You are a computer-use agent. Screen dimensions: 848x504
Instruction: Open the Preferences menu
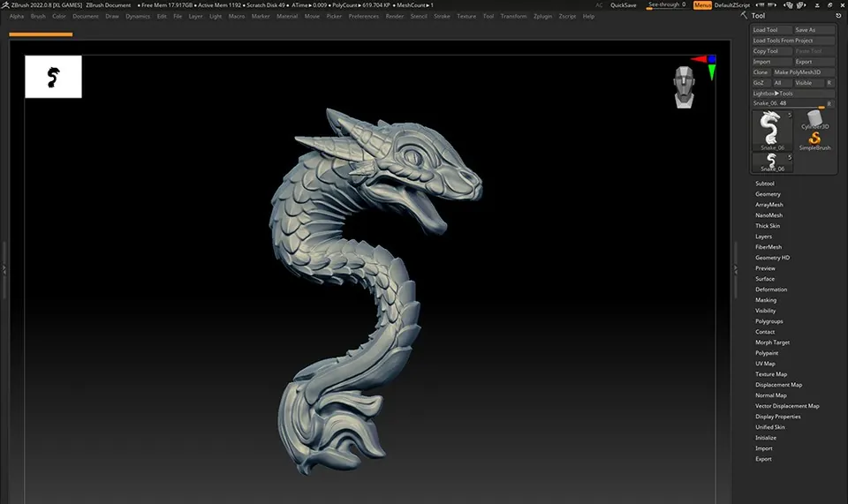pyautogui.click(x=363, y=16)
